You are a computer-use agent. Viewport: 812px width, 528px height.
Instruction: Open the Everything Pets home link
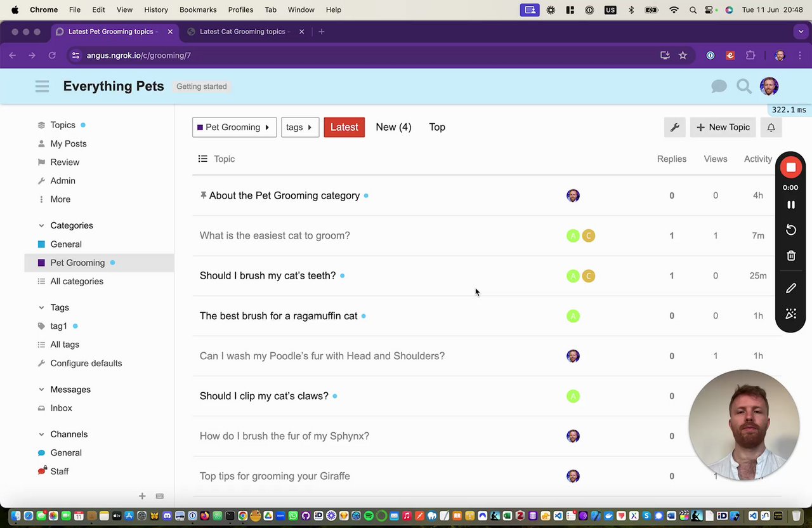click(114, 86)
